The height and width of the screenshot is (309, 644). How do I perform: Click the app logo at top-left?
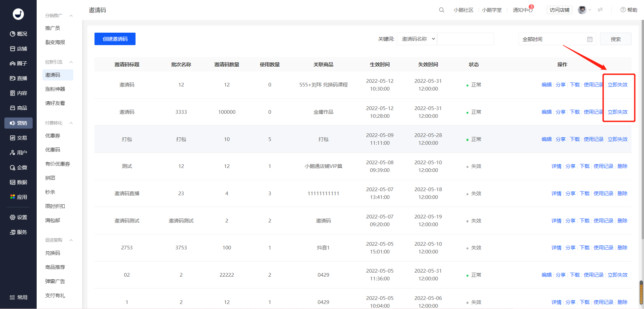coord(18,14)
